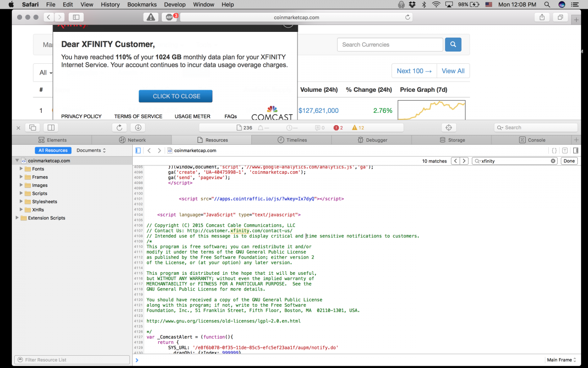Clear the xfinity find field
The height and width of the screenshot is (368, 588).
[553, 161]
